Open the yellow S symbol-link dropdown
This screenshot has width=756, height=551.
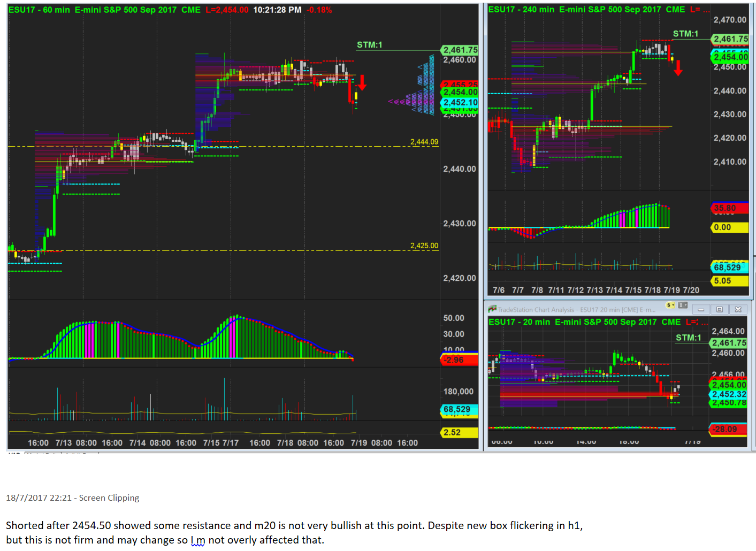[670, 305]
